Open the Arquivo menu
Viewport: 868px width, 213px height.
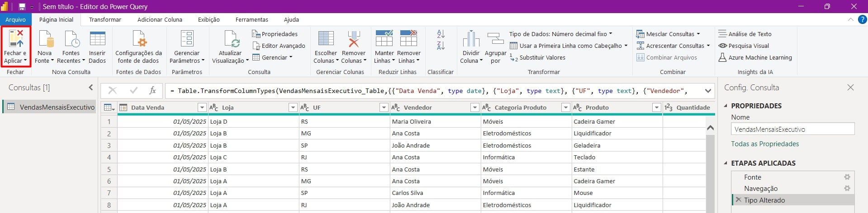click(x=16, y=19)
